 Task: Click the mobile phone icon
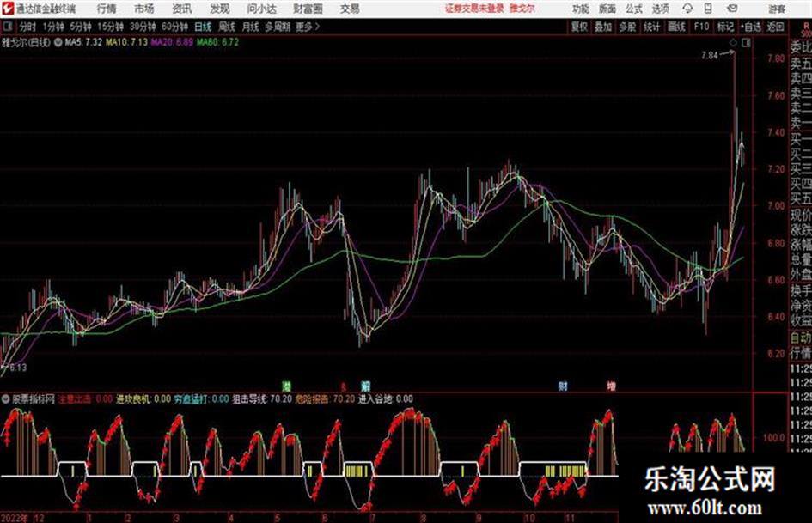708,9
